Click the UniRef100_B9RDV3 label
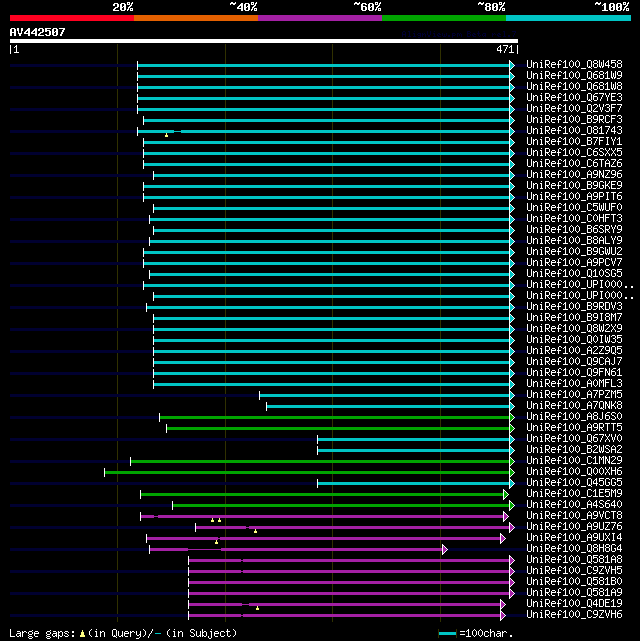This screenshot has width=640, height=641. click(574, 307)
